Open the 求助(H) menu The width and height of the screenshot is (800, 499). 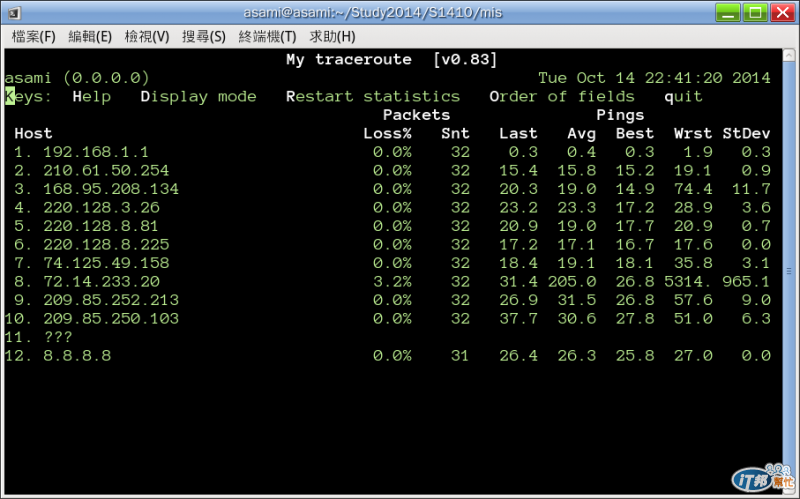tap(332, 37)
